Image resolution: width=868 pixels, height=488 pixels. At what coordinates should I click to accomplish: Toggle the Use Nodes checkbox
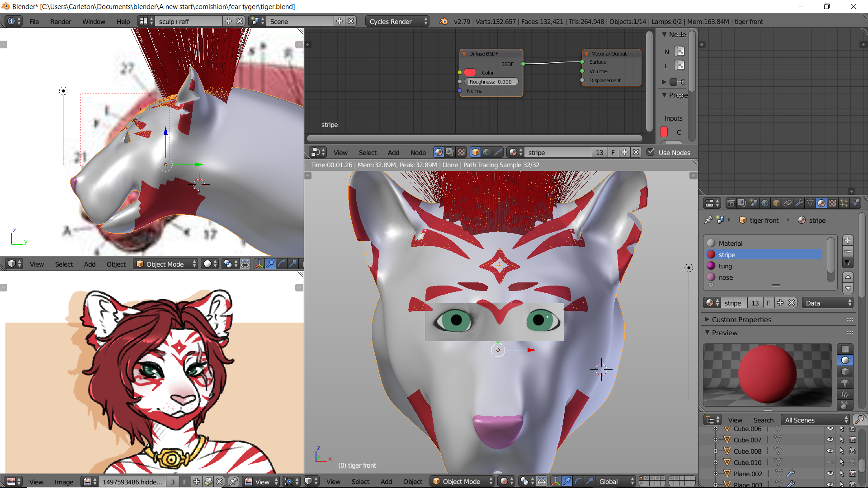pos(651,152)
